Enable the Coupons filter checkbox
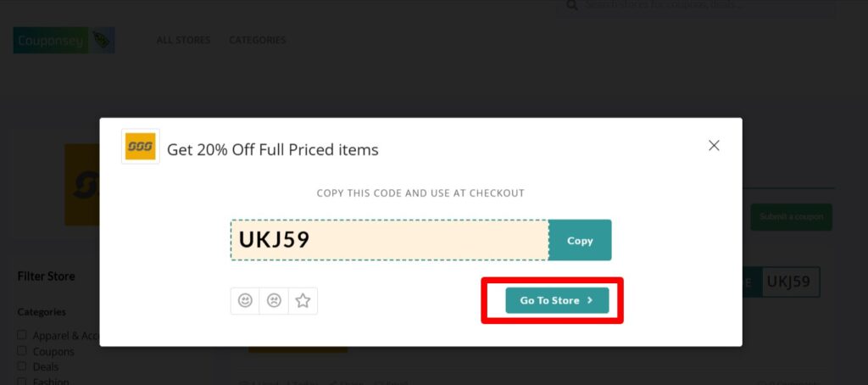The image size is (868, 385). click(22, 350)
